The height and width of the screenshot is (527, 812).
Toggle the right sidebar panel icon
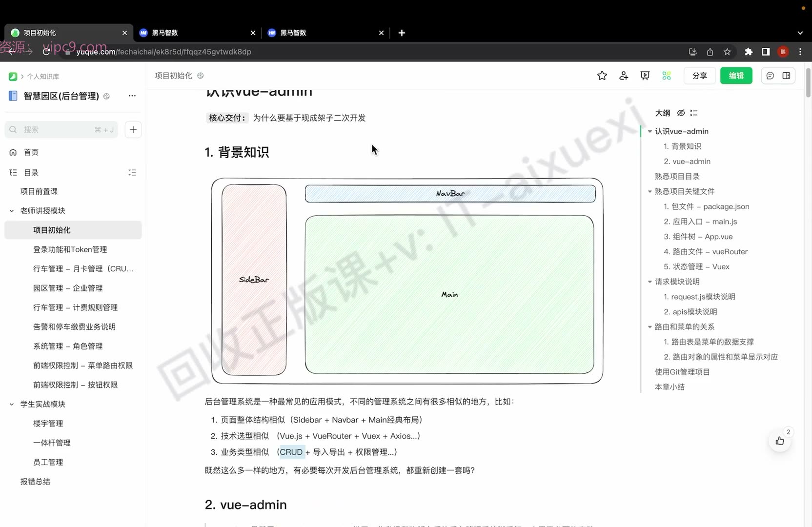tap(786, 76)
